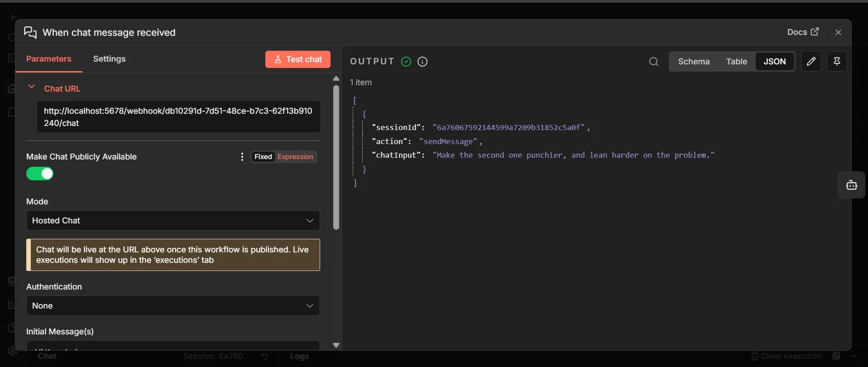This screenshot has width=868, height=367.
Task: Toggle Make Chat Publicly Available switch
Action: [40, 174]
